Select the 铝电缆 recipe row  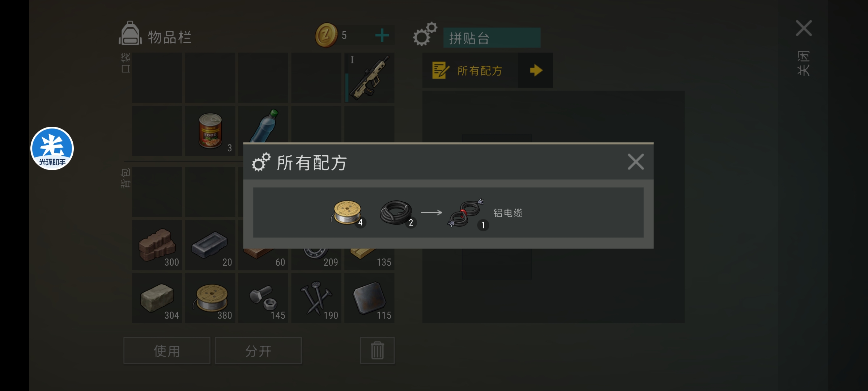pos(448,213)
